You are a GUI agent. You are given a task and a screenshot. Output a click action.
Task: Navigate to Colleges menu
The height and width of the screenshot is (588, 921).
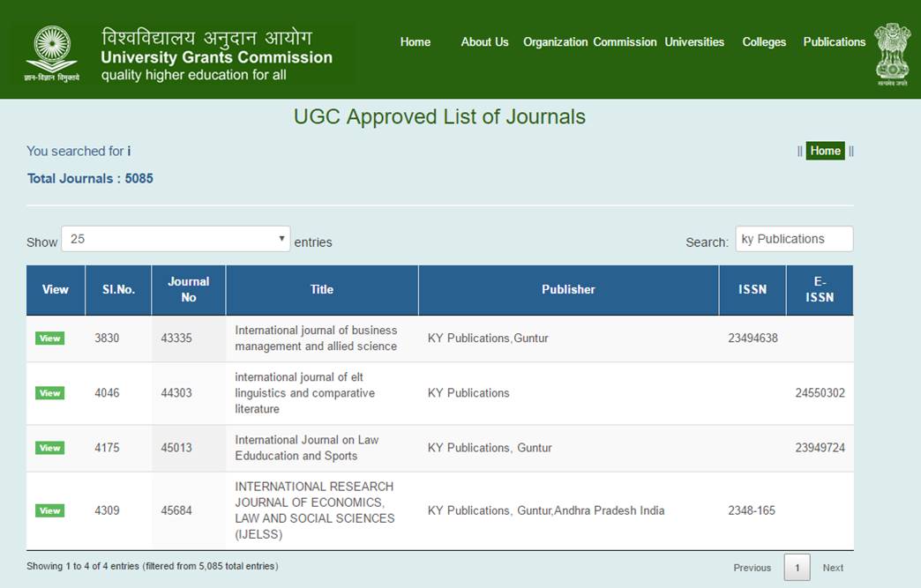click(764, 41)
